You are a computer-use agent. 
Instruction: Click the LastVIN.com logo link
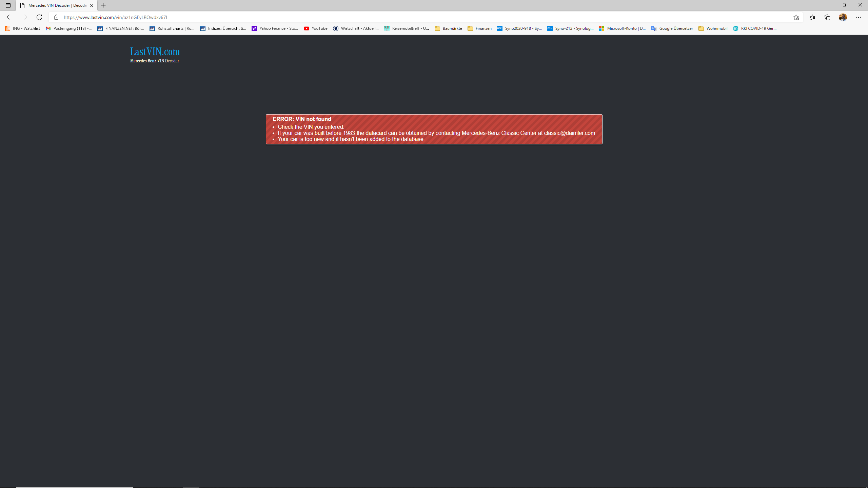click(x=155, y=52)
